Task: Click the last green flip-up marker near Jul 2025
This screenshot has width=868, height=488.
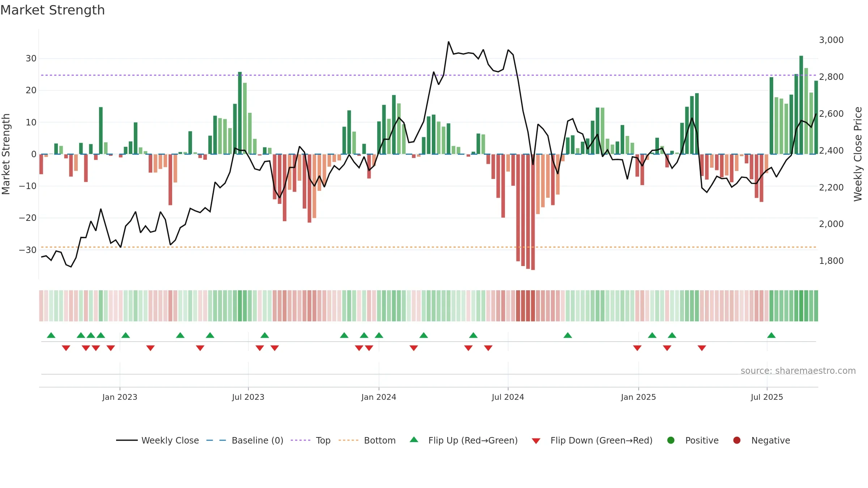Action: tap(771, 335)
